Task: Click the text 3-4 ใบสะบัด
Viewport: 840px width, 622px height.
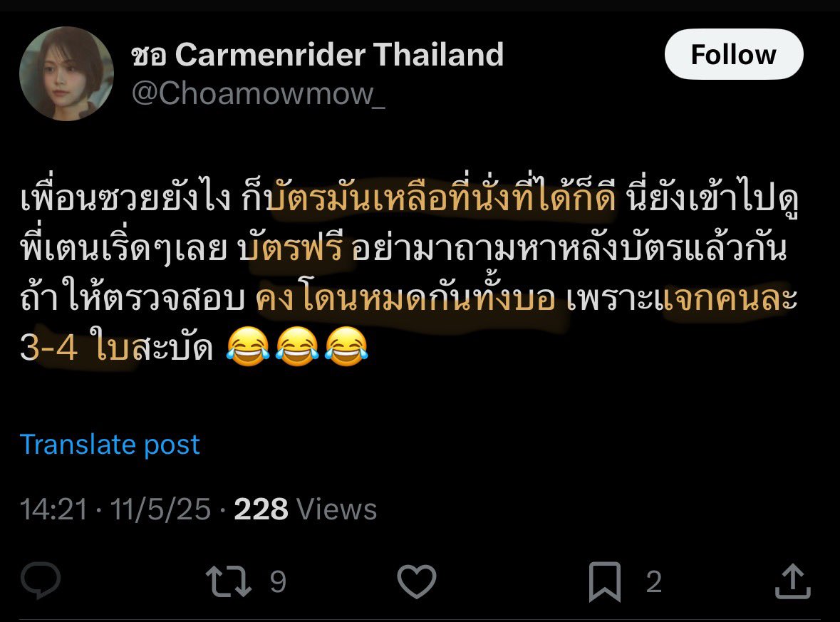Action: click(x=116, y=348)
